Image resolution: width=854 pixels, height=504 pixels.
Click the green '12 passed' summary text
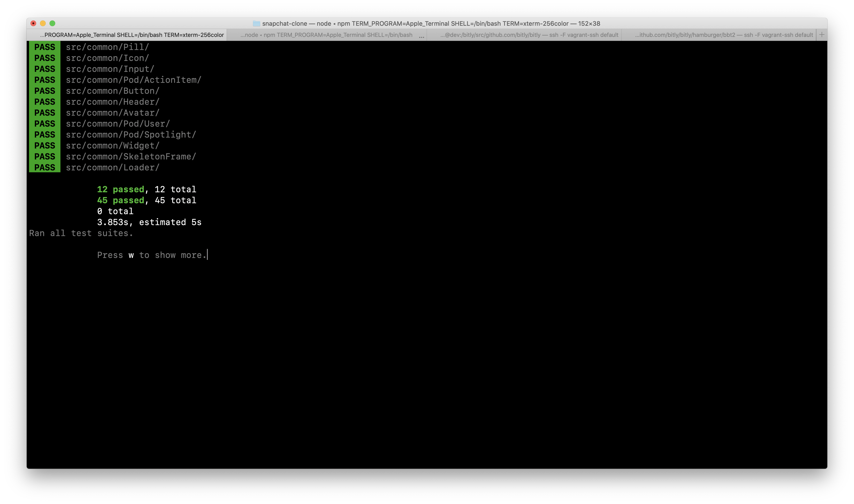(121, 189)
